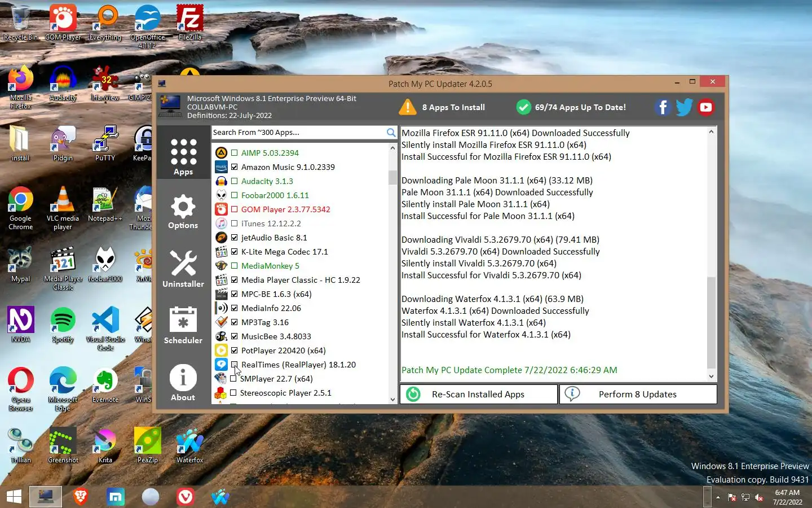
Task: Open the Scheduler section
Action: tap(183, 325)
